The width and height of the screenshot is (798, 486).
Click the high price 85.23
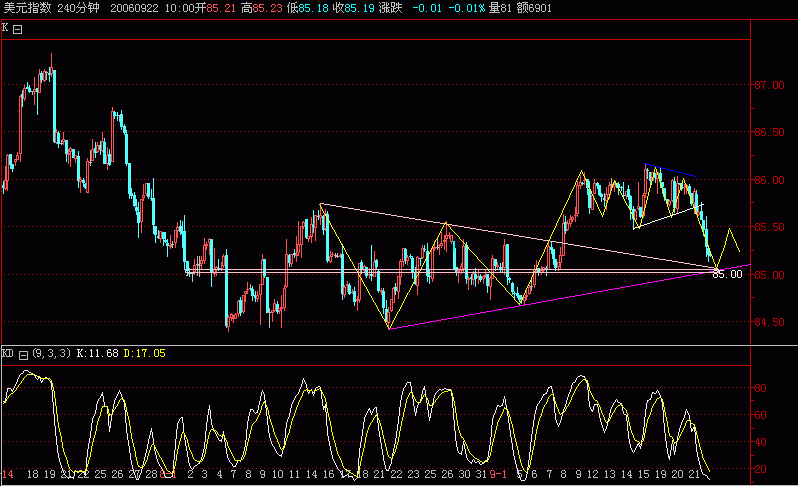click(x=267, y=8)
